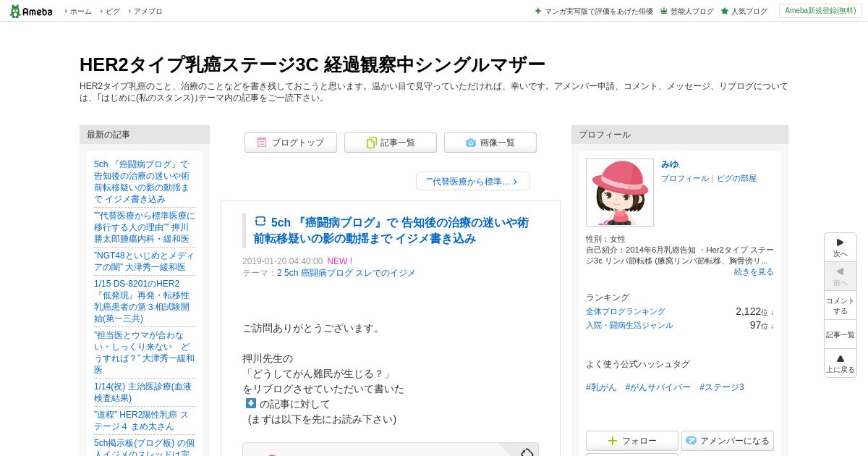Click the profile avatar image
The height and width of the screenshot is (456, 868).
coord(620,193)
